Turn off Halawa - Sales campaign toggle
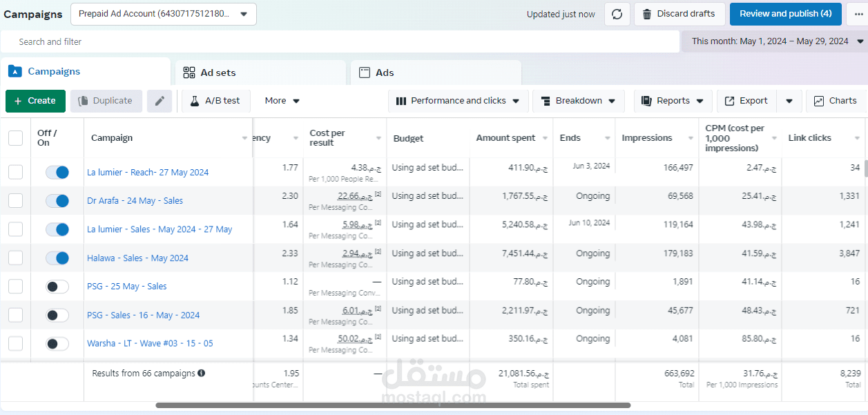The height and width of the screenshot is (415, 868). point(57,258)
